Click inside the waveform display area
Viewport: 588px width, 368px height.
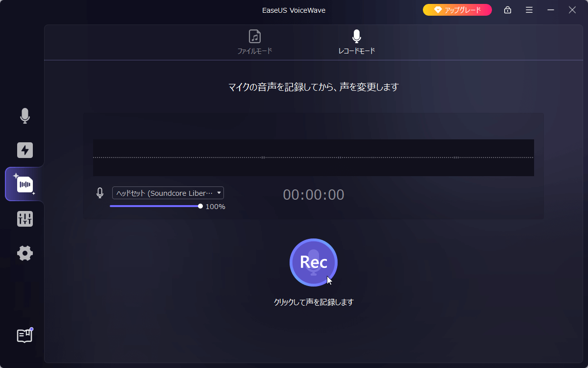pos(314,158)
